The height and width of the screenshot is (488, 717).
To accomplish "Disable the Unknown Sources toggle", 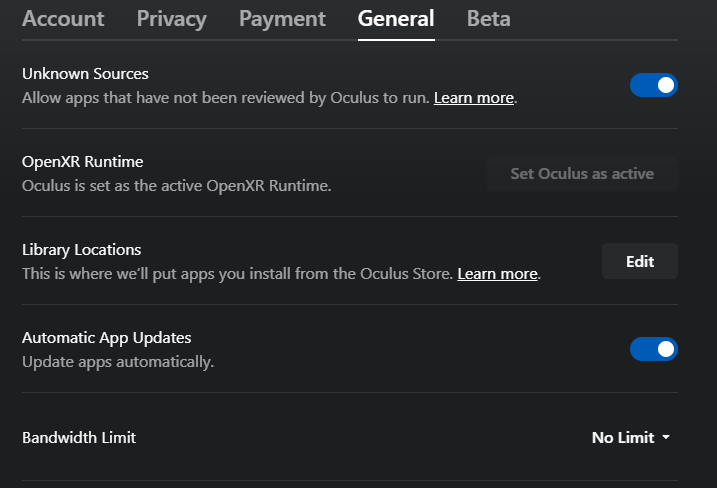I will tap(653, 85).
